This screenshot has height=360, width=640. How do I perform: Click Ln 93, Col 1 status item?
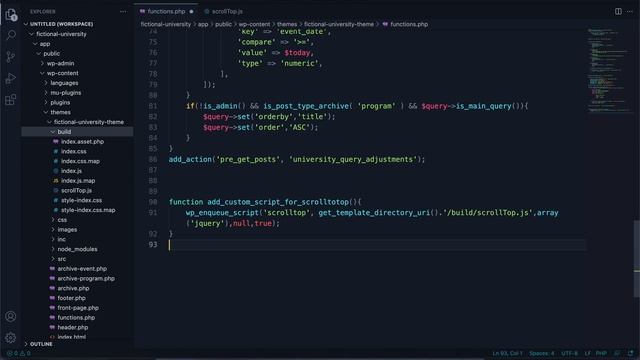pyautogui.click(x=507, y=353)
